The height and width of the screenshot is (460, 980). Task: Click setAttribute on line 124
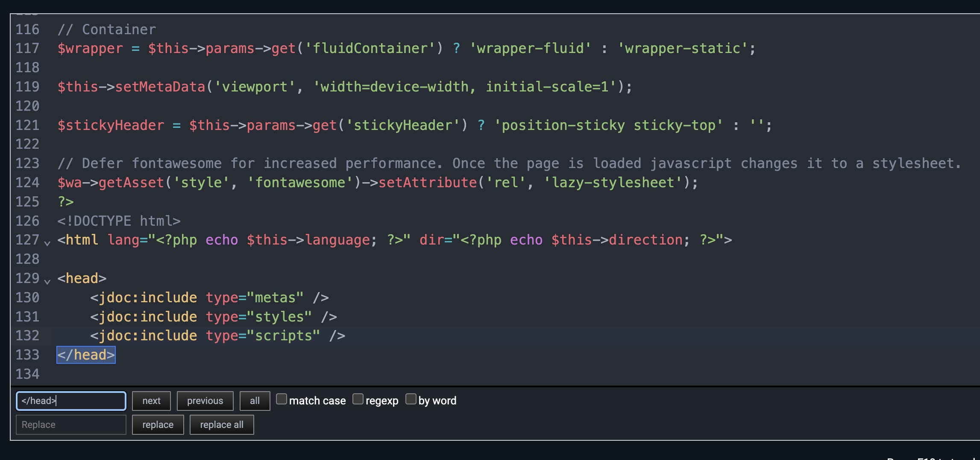click(x=427, y=183)
